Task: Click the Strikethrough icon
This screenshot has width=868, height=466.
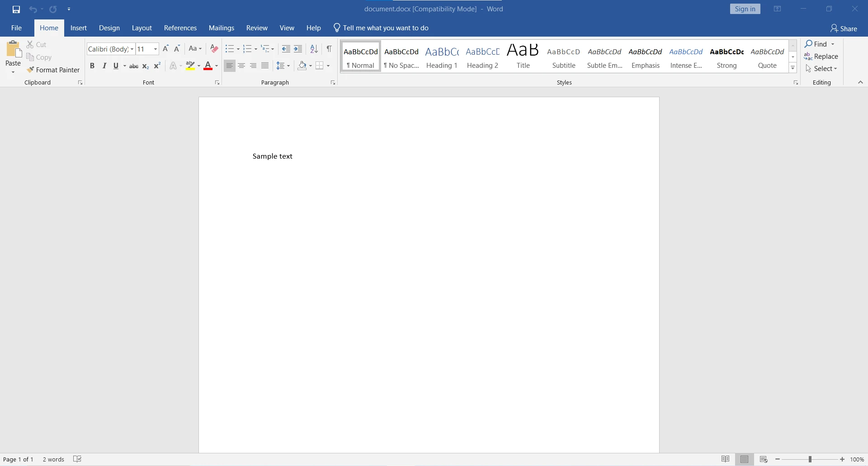Action: pyautogui.click(x=134, y=66)
